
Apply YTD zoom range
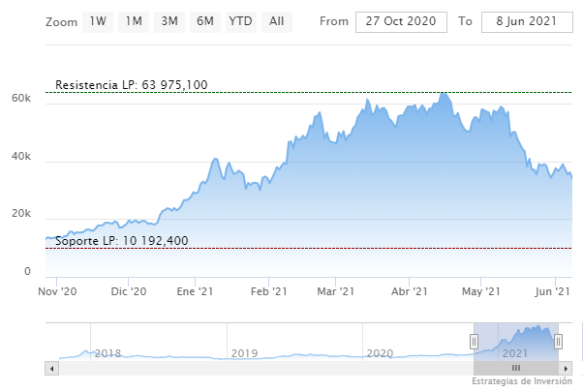point(241,20)
